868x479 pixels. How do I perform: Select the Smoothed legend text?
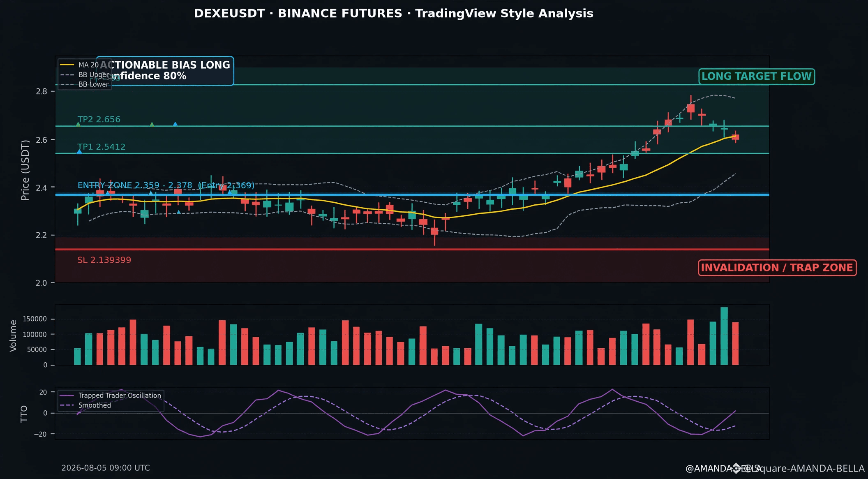point(95,405)
